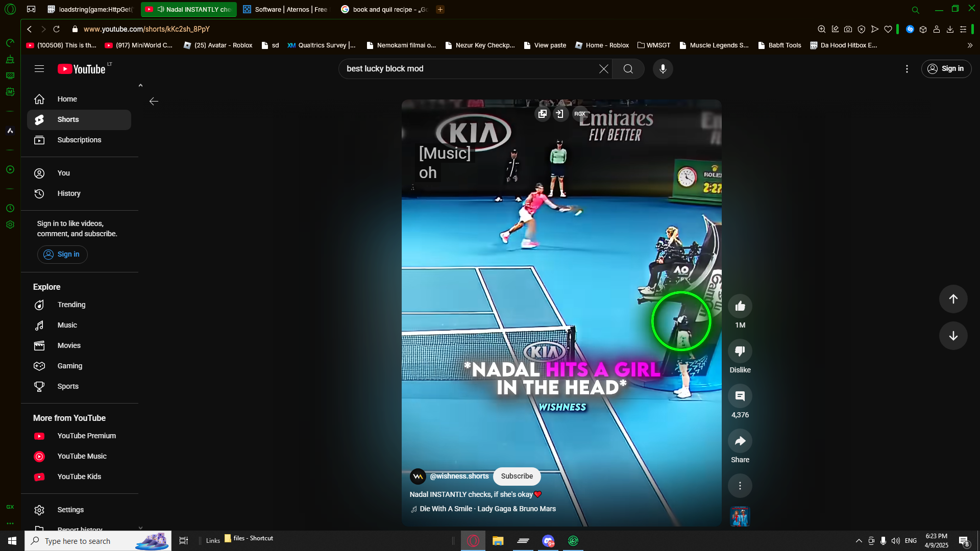This screenshot has width=980, height=551.
Task: Like this Short
Action: coord(740,306)
